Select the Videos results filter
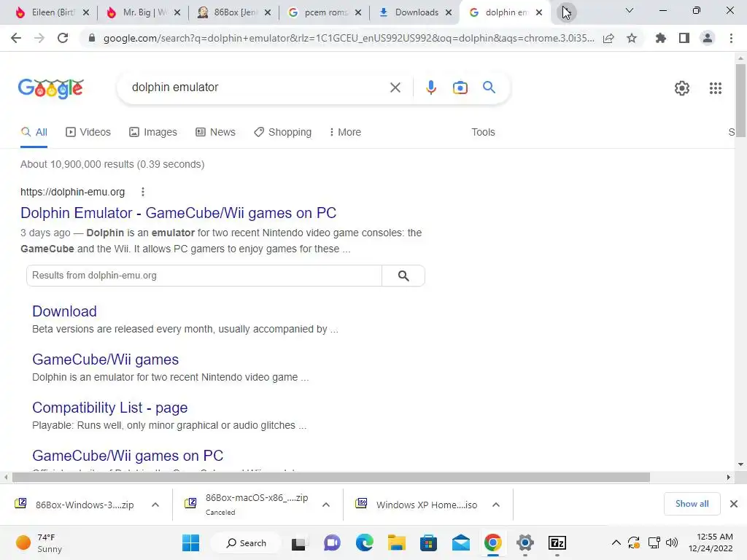The height and width of the screenshot is (560, 747). (x=88, y=132)
